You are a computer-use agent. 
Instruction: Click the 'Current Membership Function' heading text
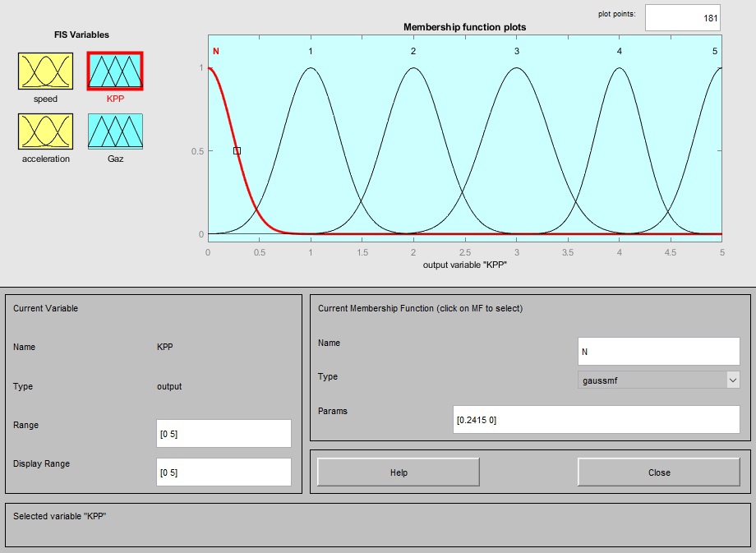click(420, 308)
